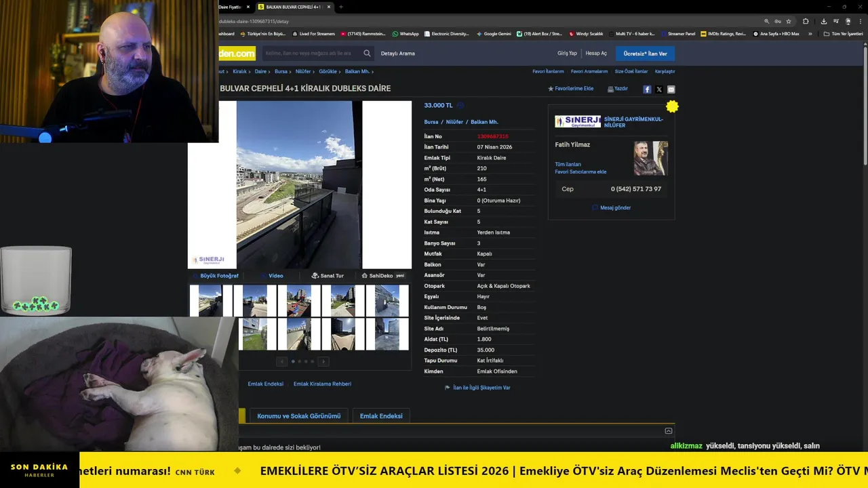
Task: Open the Sanal Tur tab
Action: (x=328, y=276)
